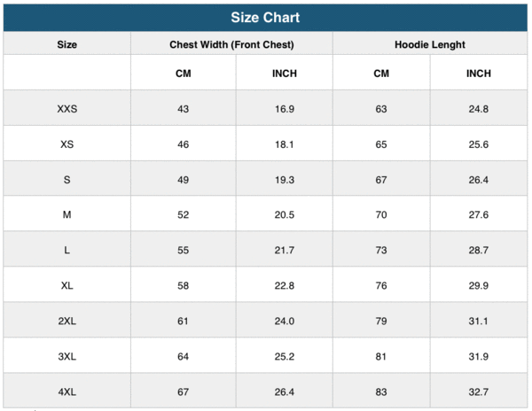
Task: Click the 3XL size label
Action: (66, 356)
